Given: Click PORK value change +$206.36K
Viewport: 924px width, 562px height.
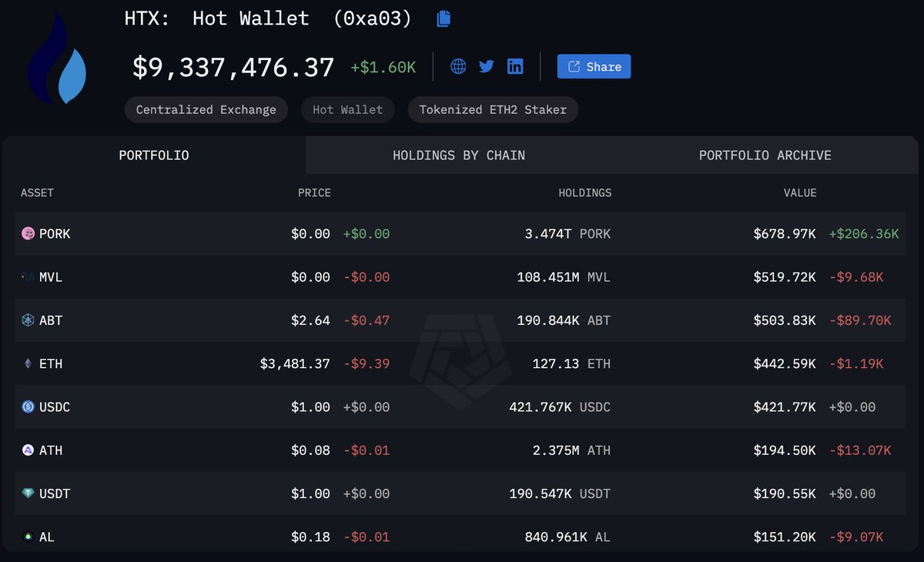Looking at the screenshot, I should (x=864, y=233).
